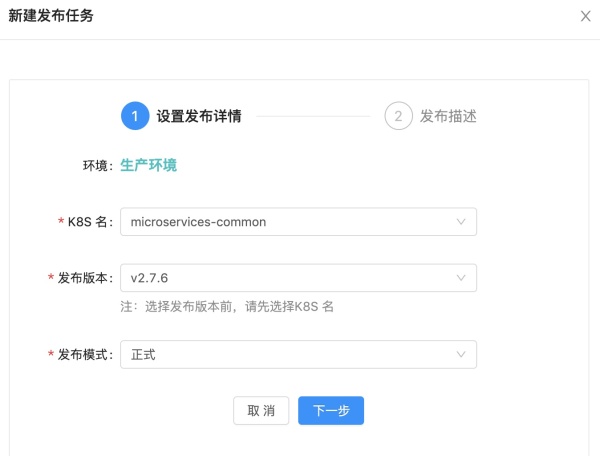Click the note text below 发布版本
600x456 pixels.
coord(227,306)
